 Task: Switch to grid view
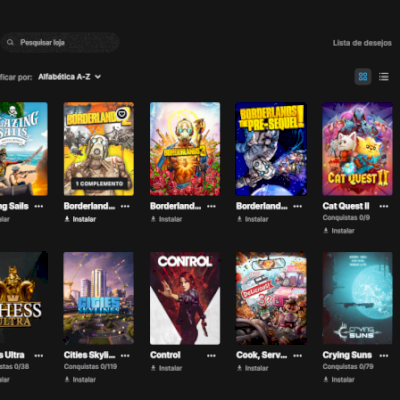363,77
